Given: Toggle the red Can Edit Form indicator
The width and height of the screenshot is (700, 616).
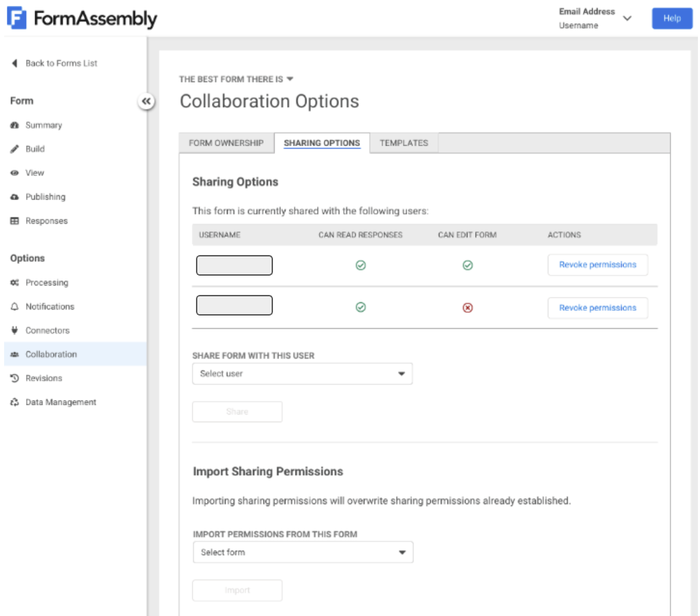Looking at the screenshot, I should [x=467, y=307].
